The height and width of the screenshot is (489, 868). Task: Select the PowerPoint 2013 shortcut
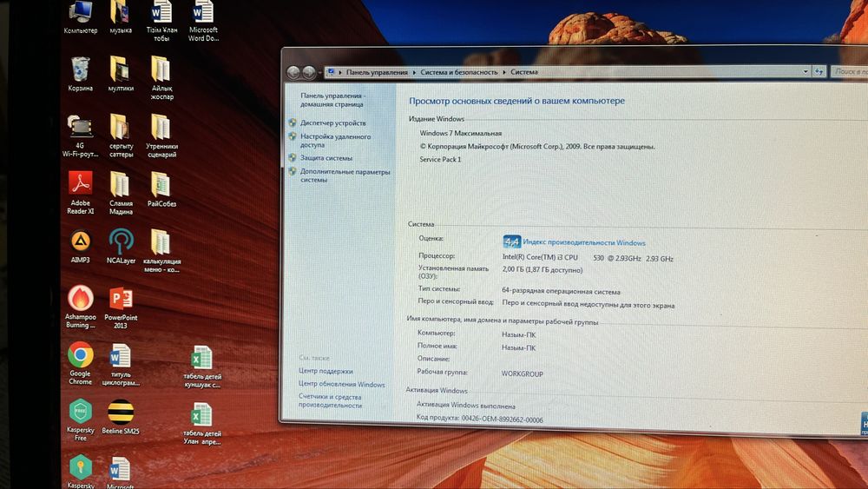point(121,307)
